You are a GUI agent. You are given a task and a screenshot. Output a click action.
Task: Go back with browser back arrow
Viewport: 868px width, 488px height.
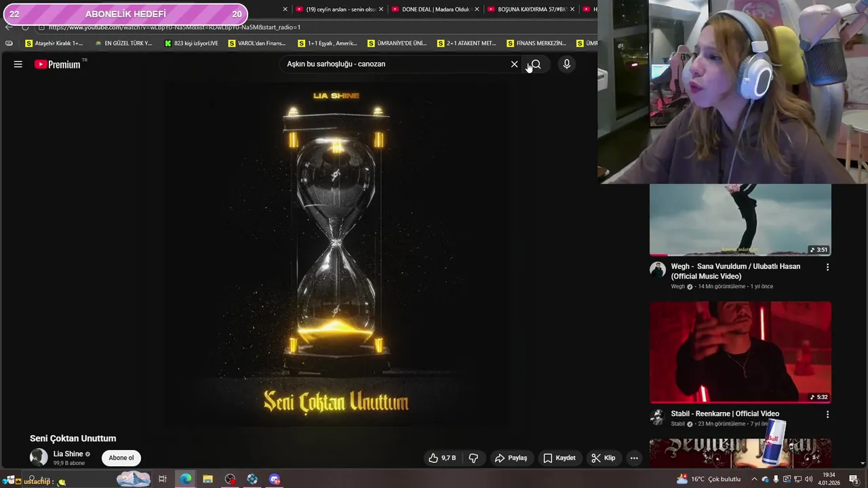8,27
